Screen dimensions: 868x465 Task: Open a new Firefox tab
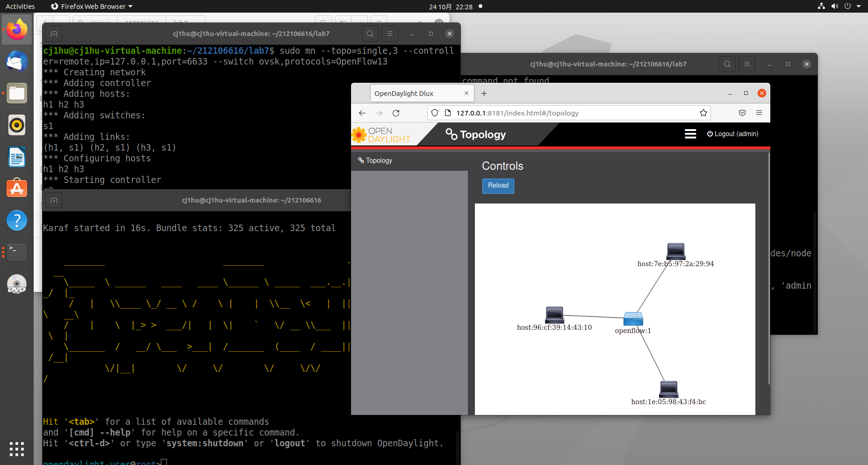coord(484,93)
